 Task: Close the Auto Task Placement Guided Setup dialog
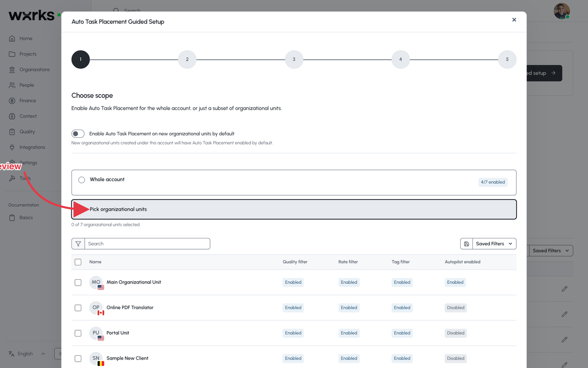coord(514,20)
